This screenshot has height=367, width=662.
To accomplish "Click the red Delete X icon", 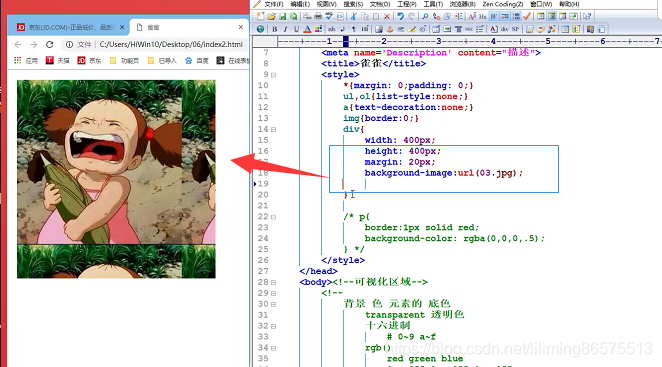I will point(386,16).
